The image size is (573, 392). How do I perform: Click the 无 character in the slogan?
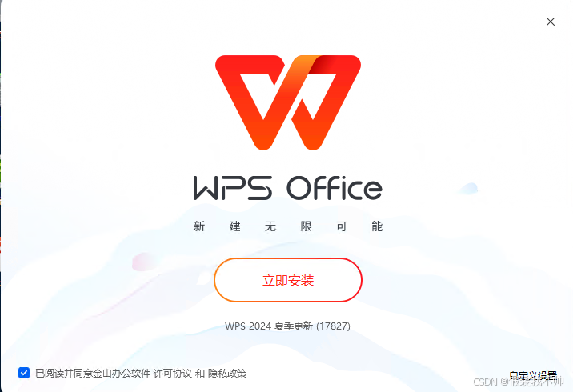[x=270, y=226]
